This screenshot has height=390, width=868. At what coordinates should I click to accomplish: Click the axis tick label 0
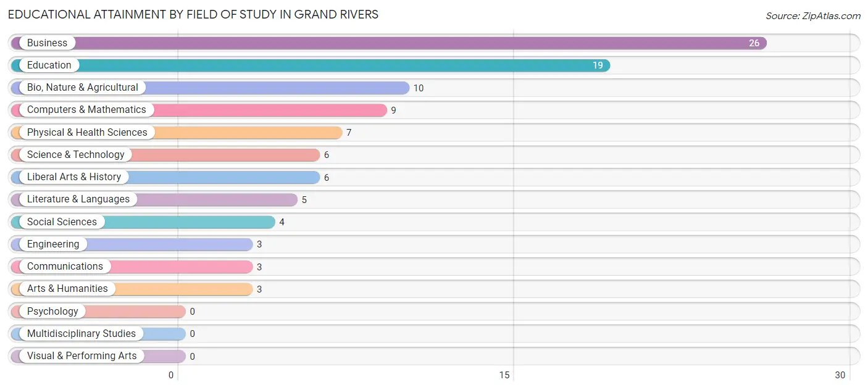pyautogui.click(x=171, y=375)
